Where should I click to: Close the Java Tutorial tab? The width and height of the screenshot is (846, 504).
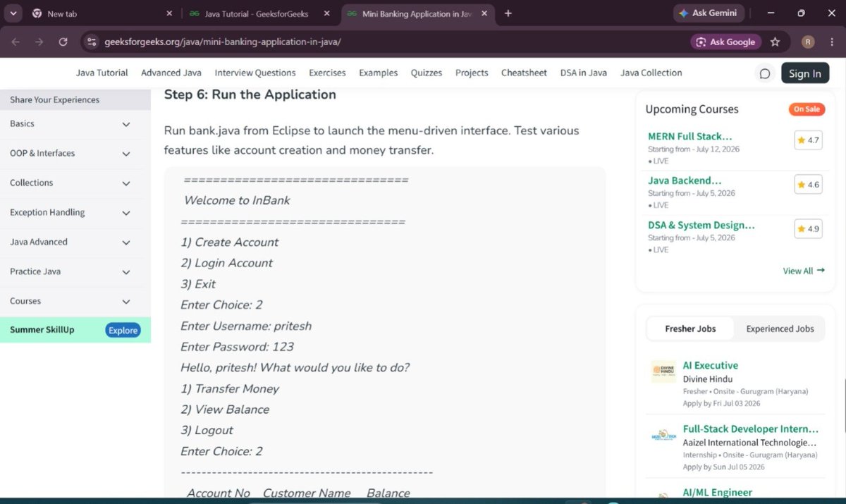[326, 13]
